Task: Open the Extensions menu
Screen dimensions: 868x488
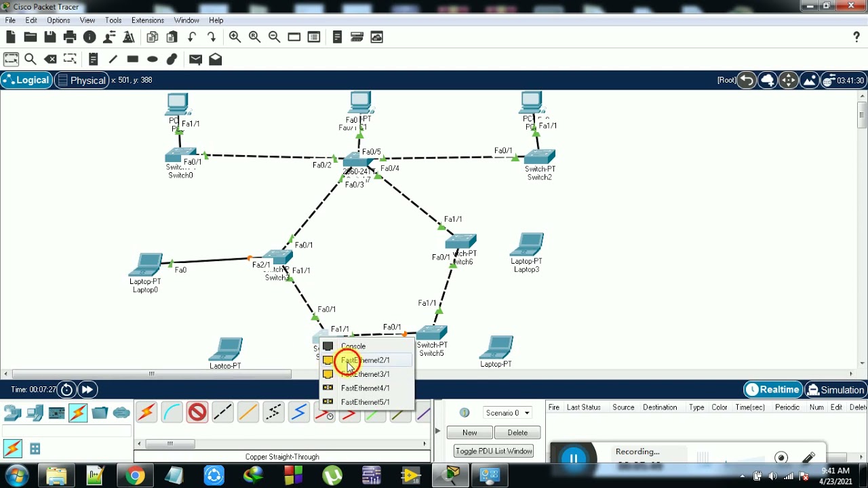Action: [x=148, y=20]
